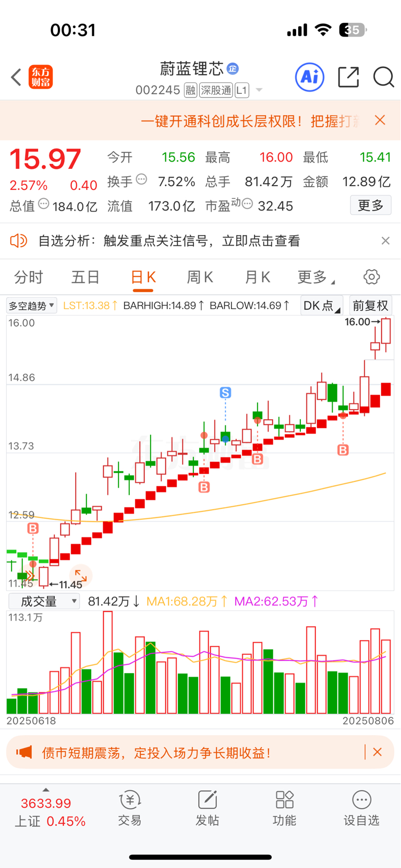This screenshot has width=401, height=868.
Task: Open the 一键开通科创成长层权限 banner link
Action: (x=250, y=121)
